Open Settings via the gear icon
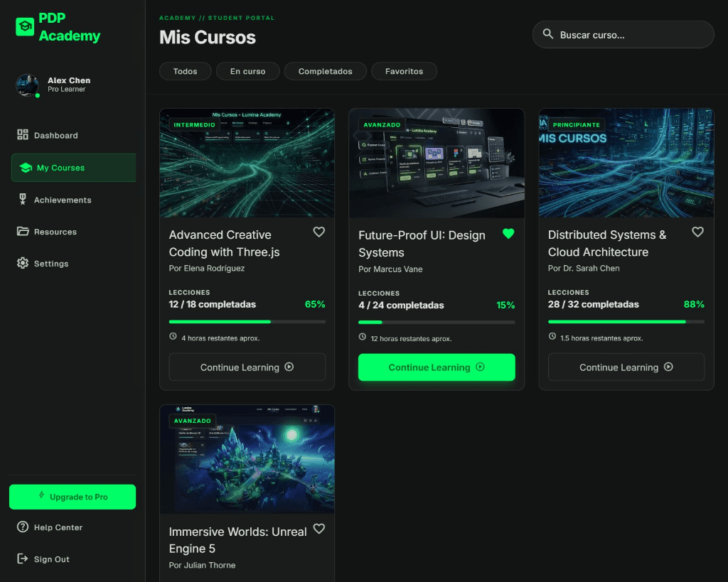Image resolution: width=728 pixels, height=582 pixels. coord(22,263)
